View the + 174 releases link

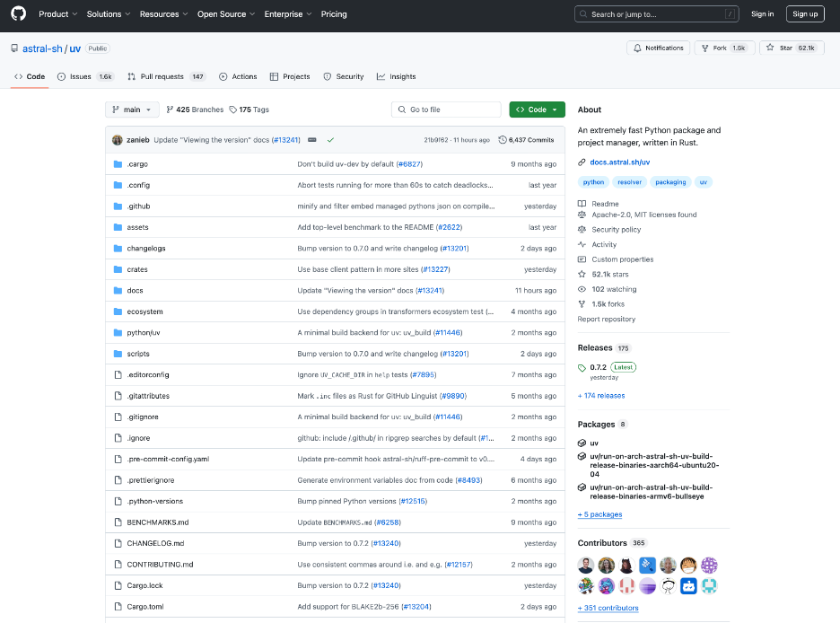(601, 396)
